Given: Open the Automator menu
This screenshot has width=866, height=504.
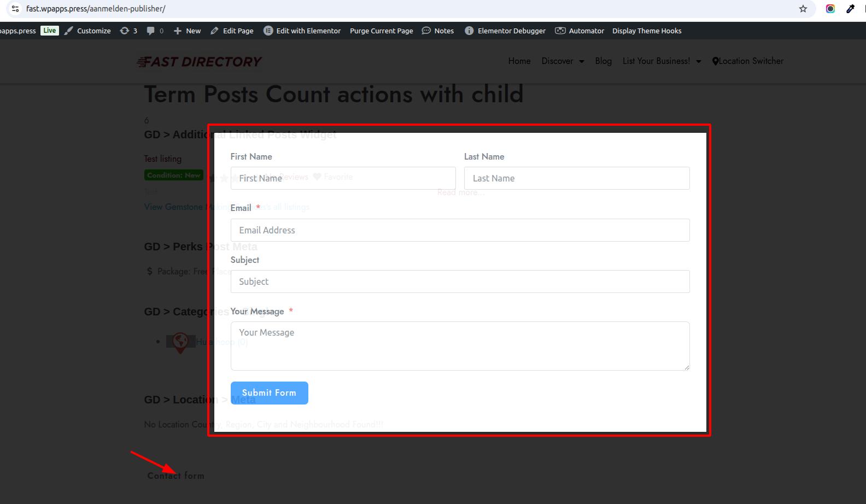Looking at the screenshot, I should (x=580, y=31).
